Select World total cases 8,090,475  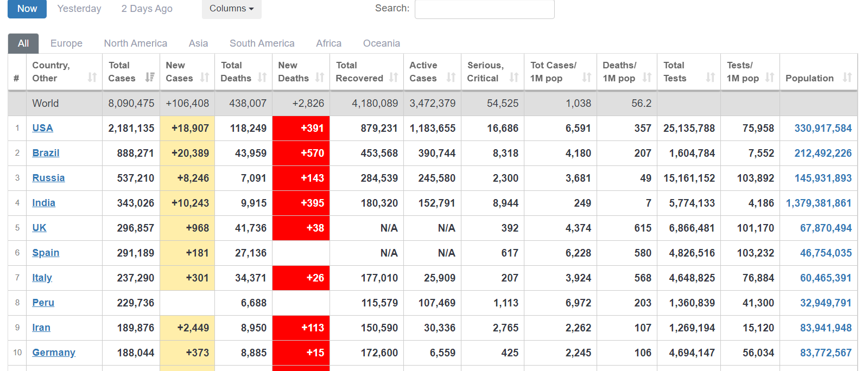click(131, 103)
